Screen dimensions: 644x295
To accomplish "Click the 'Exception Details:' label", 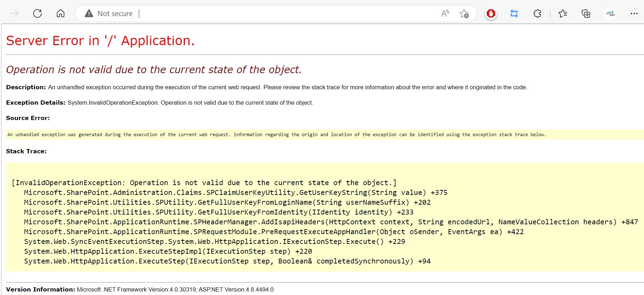I will point(36,103).
